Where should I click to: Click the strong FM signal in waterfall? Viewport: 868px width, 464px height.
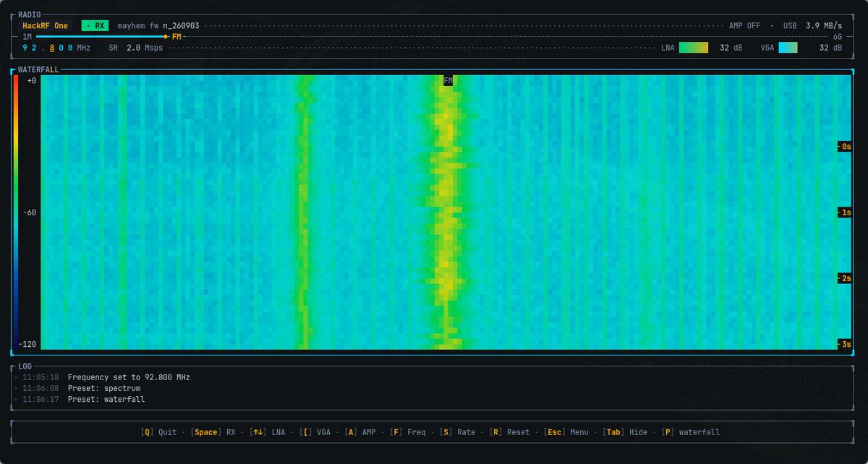[x=448, y=213]
